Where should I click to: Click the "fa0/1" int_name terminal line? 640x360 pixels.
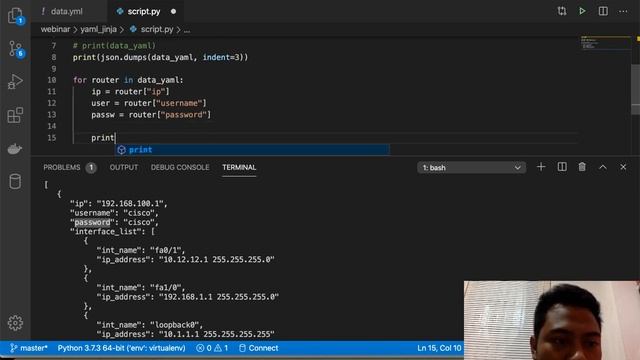[x=140, y=250]
